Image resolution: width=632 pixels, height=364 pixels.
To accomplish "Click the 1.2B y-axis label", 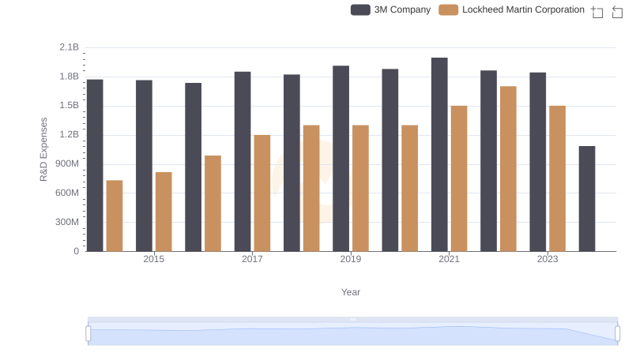I will coord(70,134).
